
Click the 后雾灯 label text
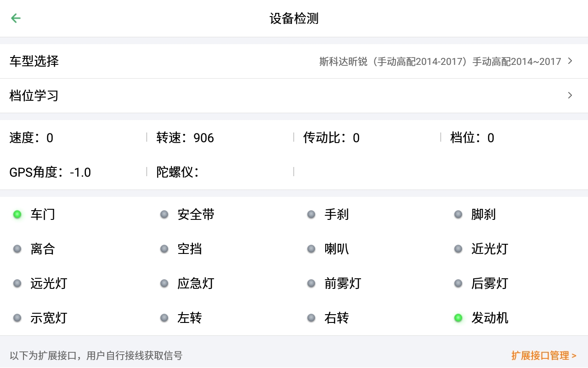tap(490, 283)
